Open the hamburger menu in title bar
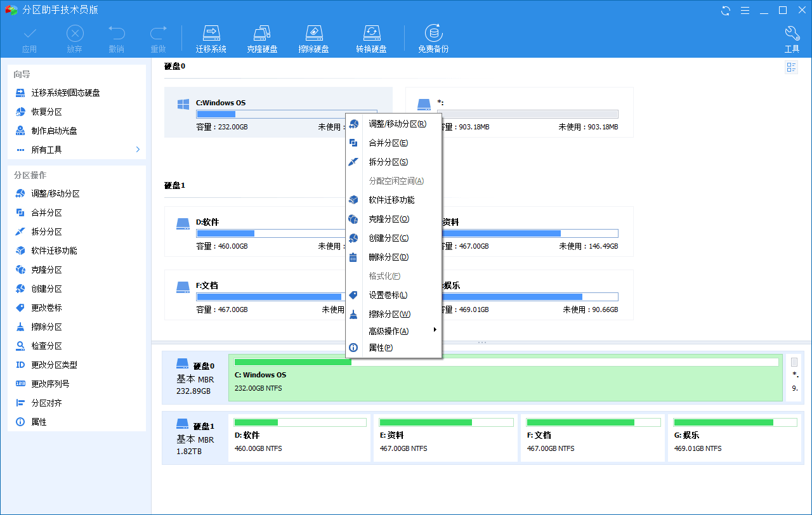The image size is (812, 515). (745, 10)
